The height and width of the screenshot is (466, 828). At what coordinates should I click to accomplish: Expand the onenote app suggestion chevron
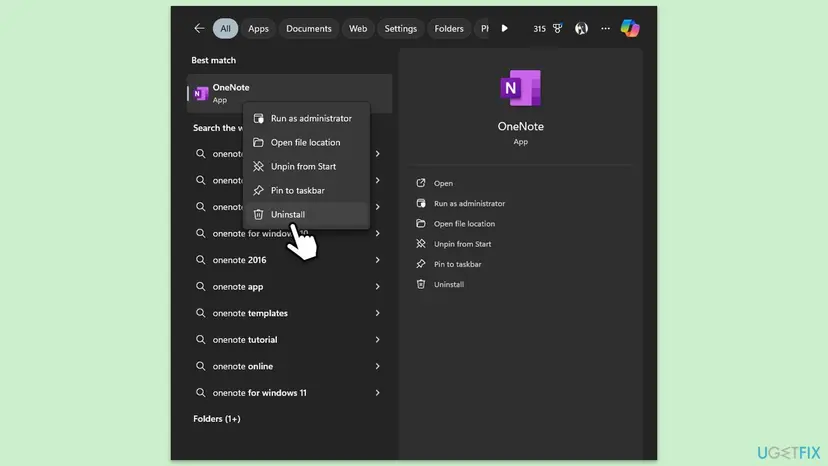pyautogui.click(x=378, y=286)
